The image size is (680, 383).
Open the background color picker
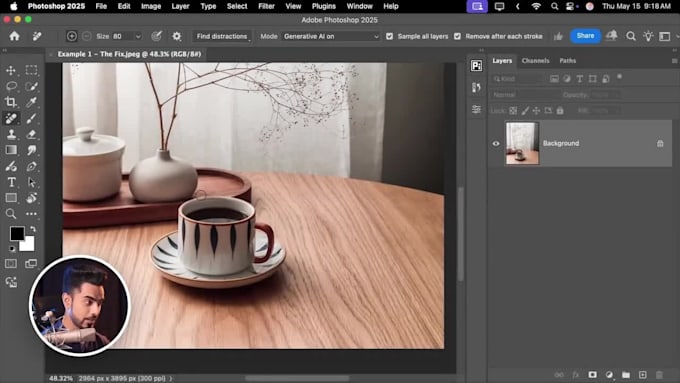[29, 245]
